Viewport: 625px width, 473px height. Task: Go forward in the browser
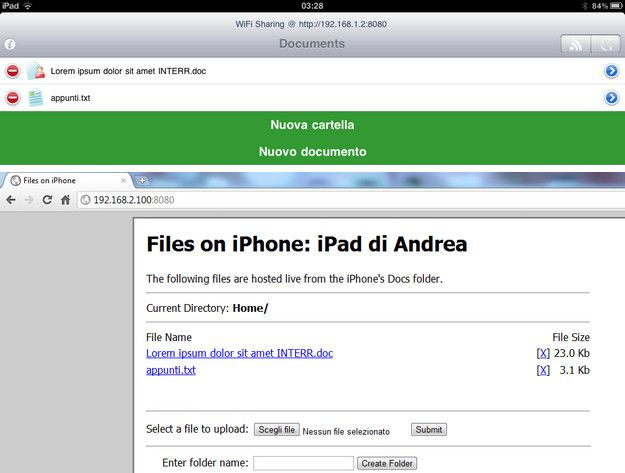click(x=29, y=200)
